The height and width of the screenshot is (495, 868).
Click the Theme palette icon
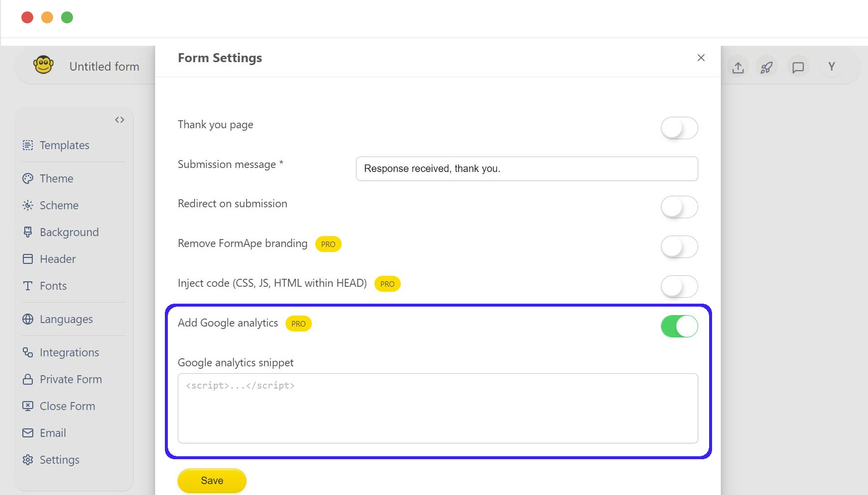click(x=28, y=178)
